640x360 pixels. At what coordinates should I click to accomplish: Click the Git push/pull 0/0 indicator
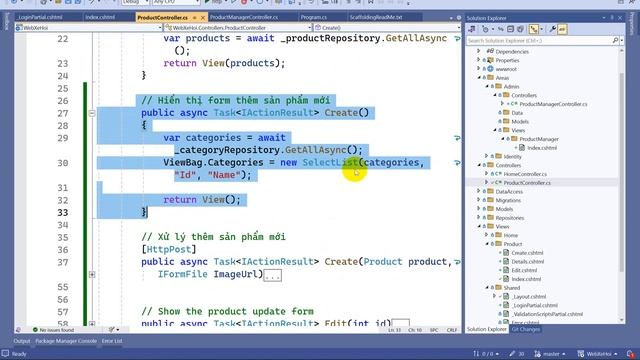pyautogui.click(x=486, y=354)
